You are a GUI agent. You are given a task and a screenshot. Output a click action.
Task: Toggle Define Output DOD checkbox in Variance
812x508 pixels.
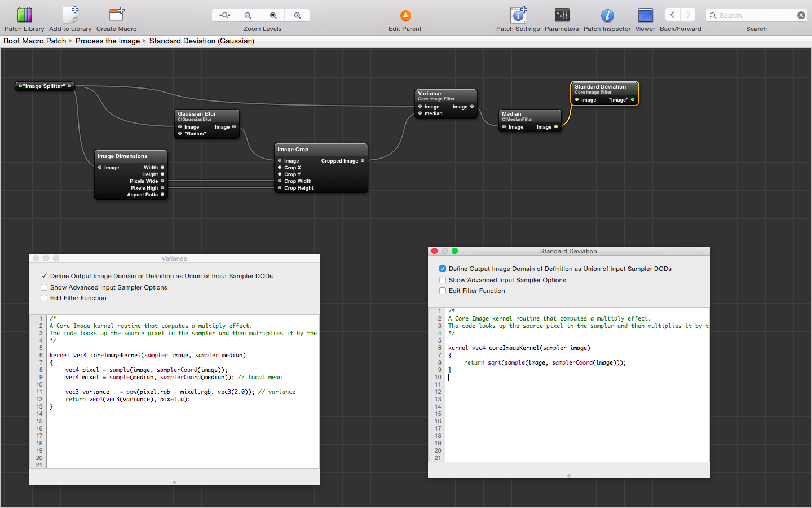click(44, 276)
